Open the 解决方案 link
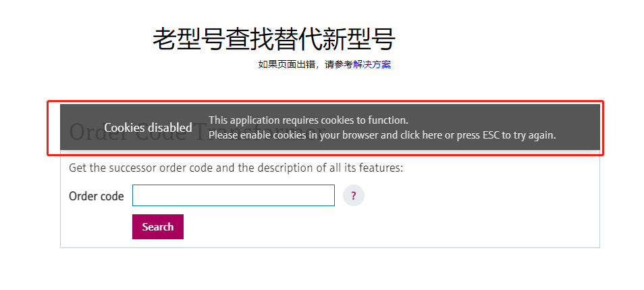The width and height of the screenshot is (644, 290). pos(372,65)
